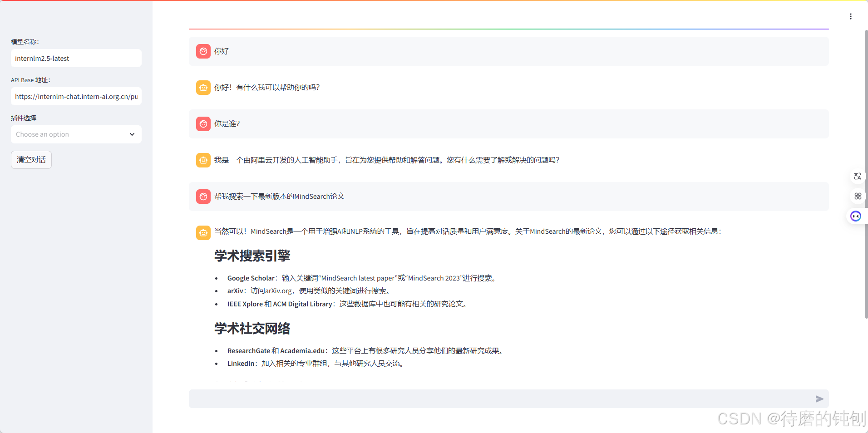Open the three-dot main menu
The image size is (868, 433).
coord(850,16)
